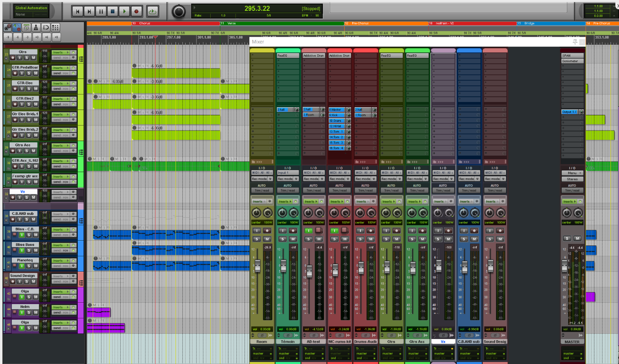The height and width of the screenshot is (364, 619).
Task: Open Trim/read automation mode on MASTER strip
Action: (x=572, y=190)
